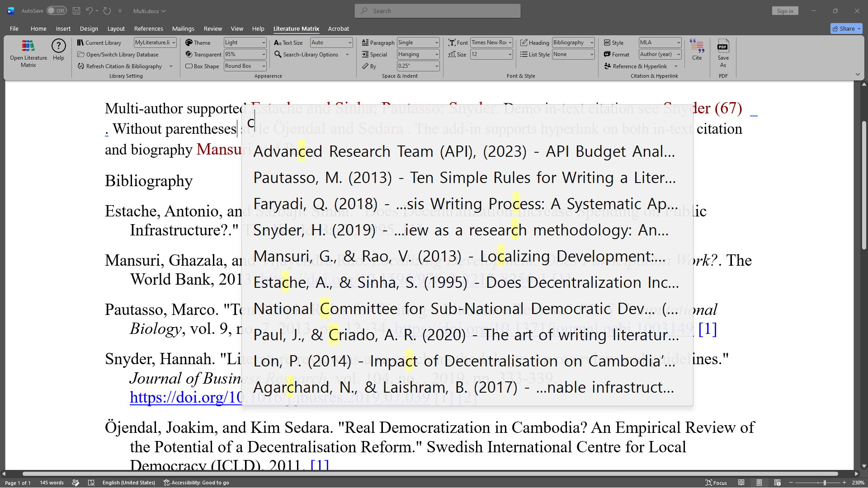Click the Special indent icon
The width and height of the screenshot is (868, 488).
click(365, 54)
